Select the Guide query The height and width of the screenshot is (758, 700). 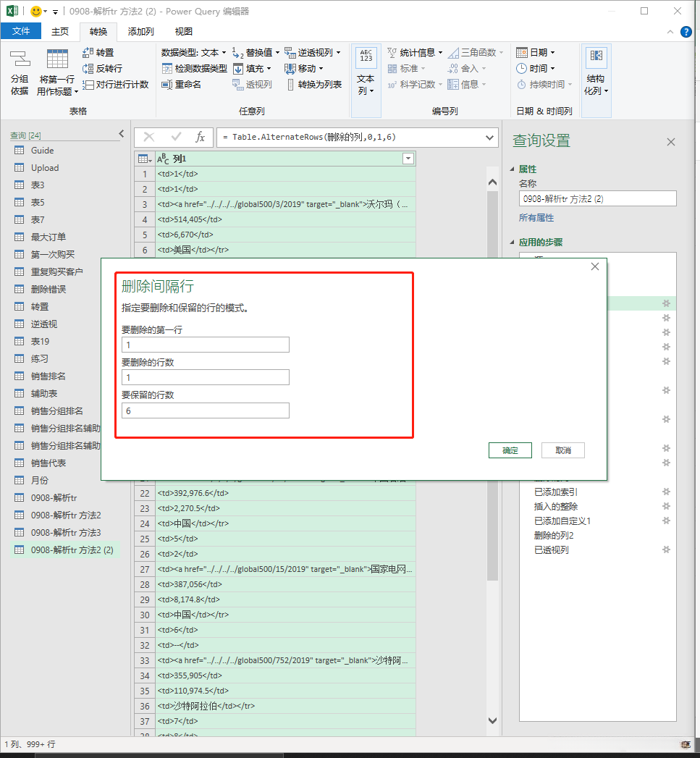(43, 151)
